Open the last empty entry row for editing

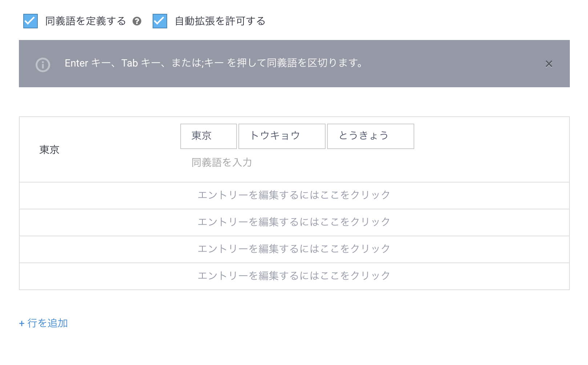tap(294, 276)
